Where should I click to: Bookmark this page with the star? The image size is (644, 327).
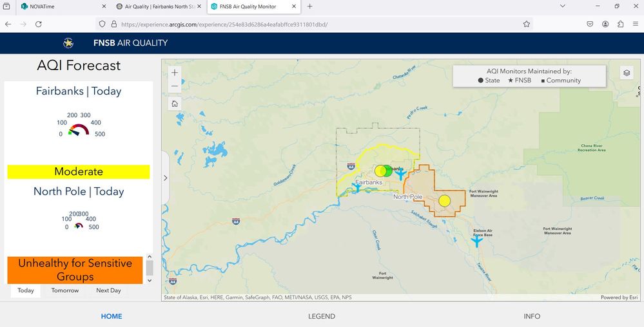pos(527,24)
